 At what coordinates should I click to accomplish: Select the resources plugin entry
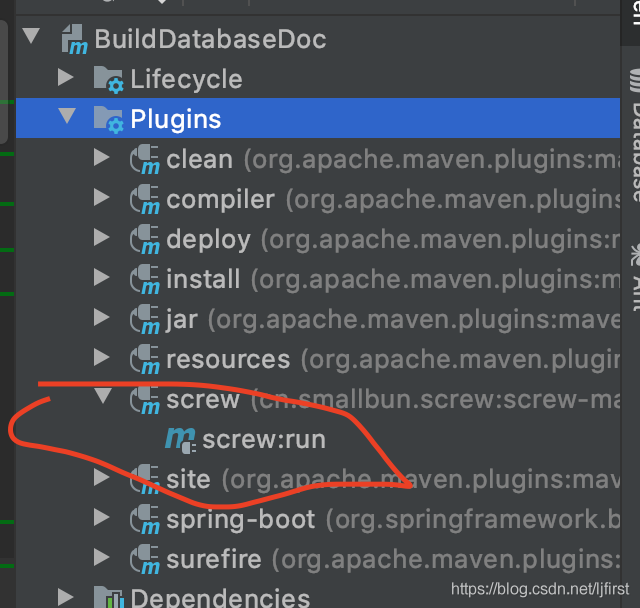[228, 359]
